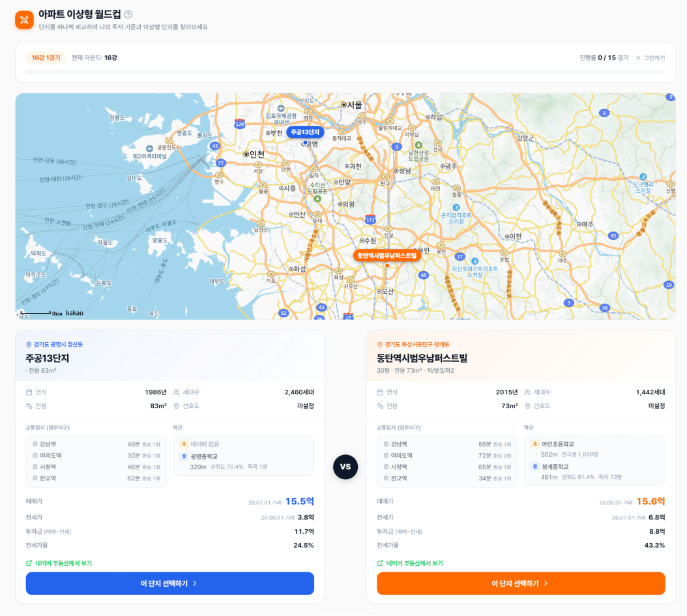Click the 3.8억 전세가 value
Screen dimensions: 687x616
[306, 518]
